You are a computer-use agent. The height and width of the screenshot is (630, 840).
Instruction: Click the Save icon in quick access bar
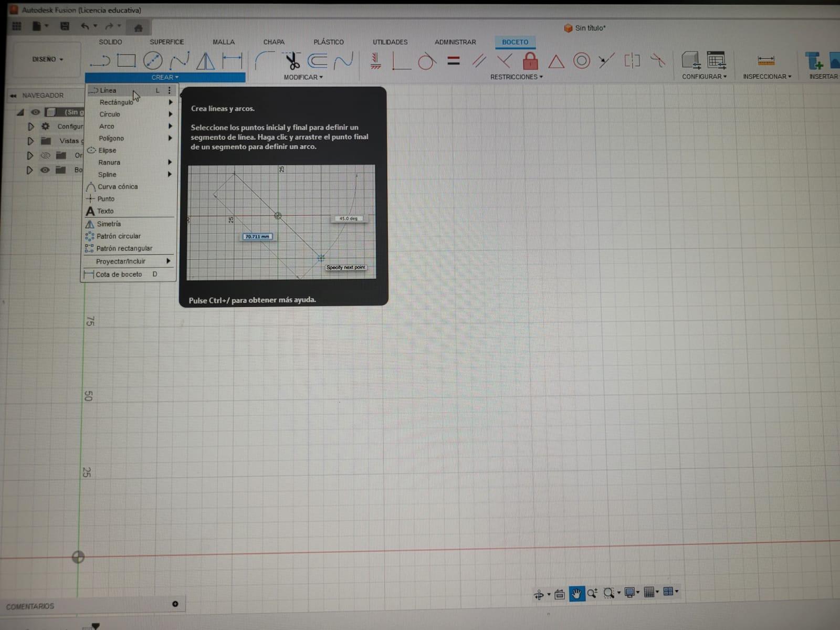pos(65,26)
